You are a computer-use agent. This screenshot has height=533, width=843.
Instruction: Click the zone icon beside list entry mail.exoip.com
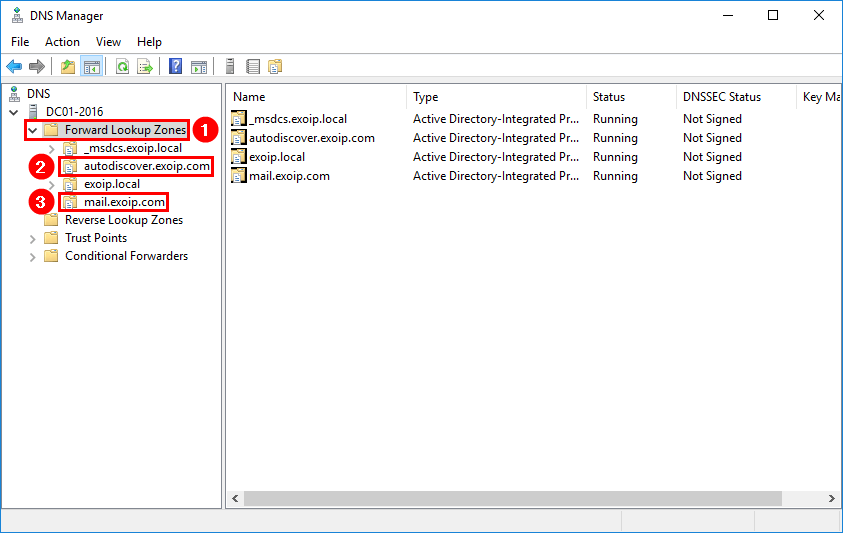point(239,176)
